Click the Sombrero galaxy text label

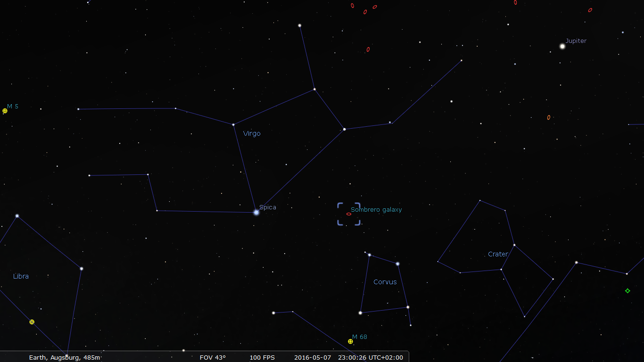click(x=376, y=210)
